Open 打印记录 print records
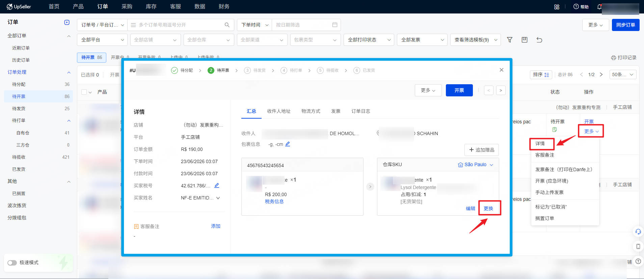644x279 pixels. (x=624, y=58)
